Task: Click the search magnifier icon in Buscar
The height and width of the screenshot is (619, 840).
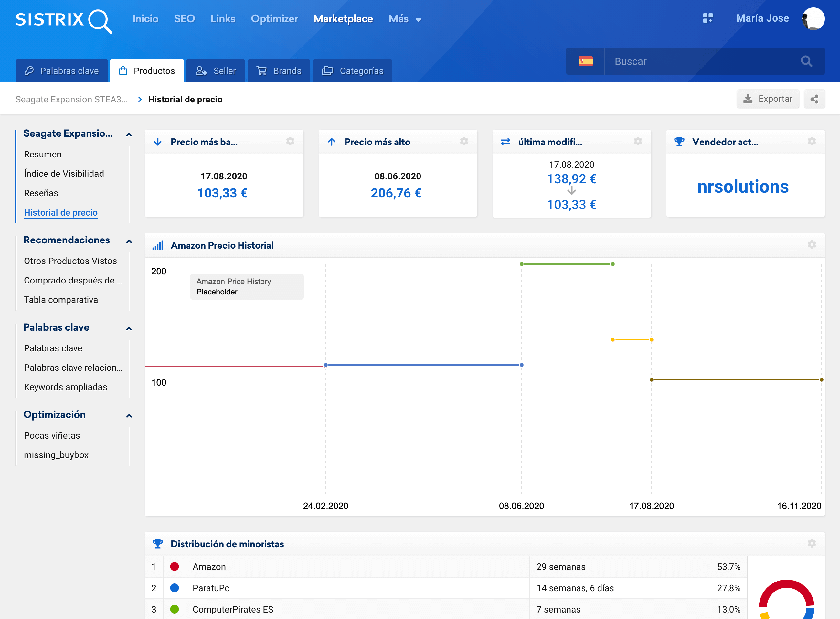Action: (x=806, y=61)
